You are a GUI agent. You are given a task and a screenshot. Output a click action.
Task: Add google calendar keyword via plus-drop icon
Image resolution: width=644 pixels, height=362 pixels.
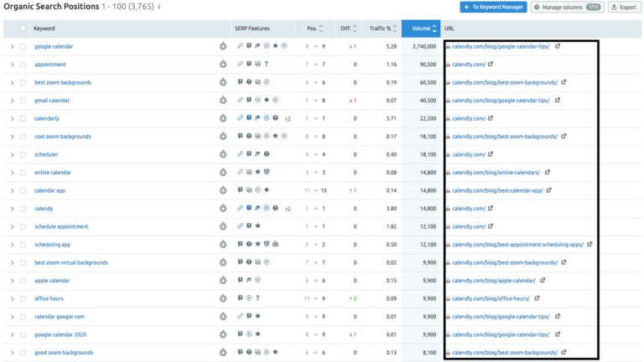223,46
